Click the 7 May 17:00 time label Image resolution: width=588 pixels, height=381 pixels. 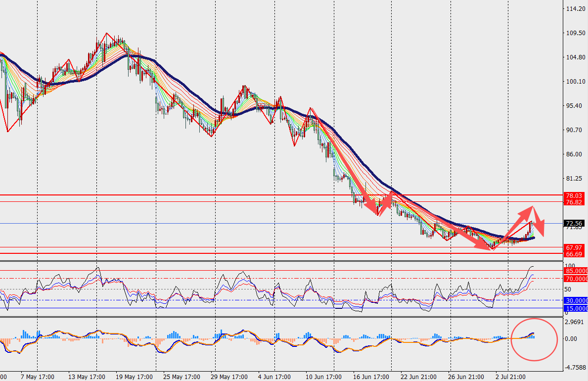pyautogui.click(x=38, y=377)
